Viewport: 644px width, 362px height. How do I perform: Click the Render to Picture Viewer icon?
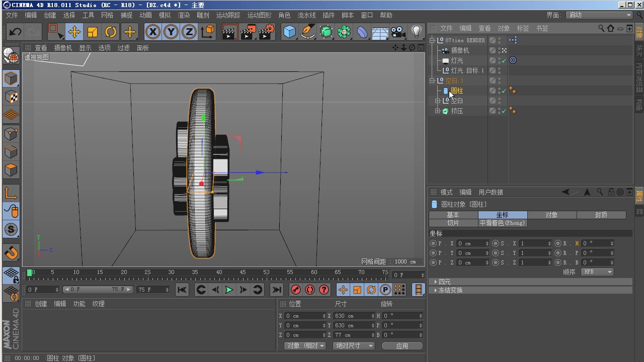pyautogui.click(x=248, y=33)
